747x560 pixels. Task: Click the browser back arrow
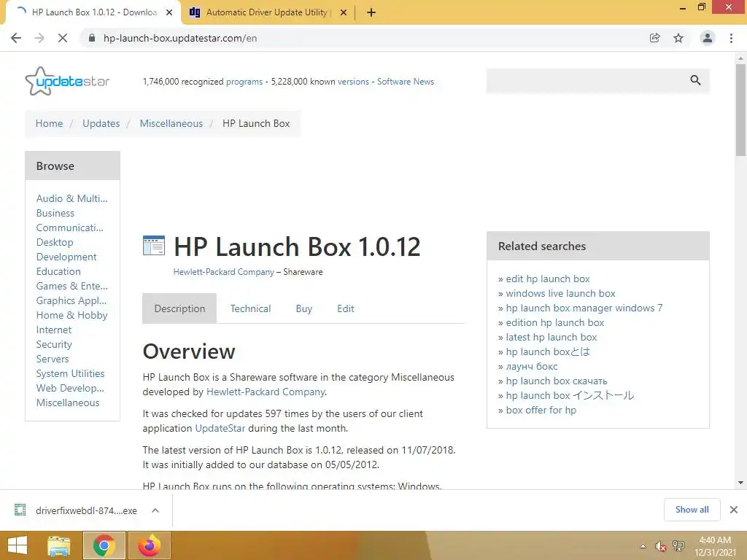pyautogui.click(x=16, y=38)
